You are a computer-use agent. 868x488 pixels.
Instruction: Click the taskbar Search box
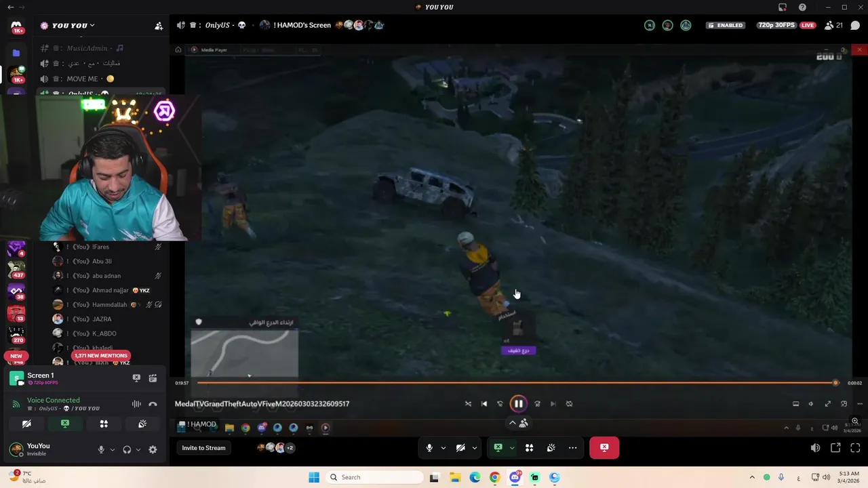374,477
